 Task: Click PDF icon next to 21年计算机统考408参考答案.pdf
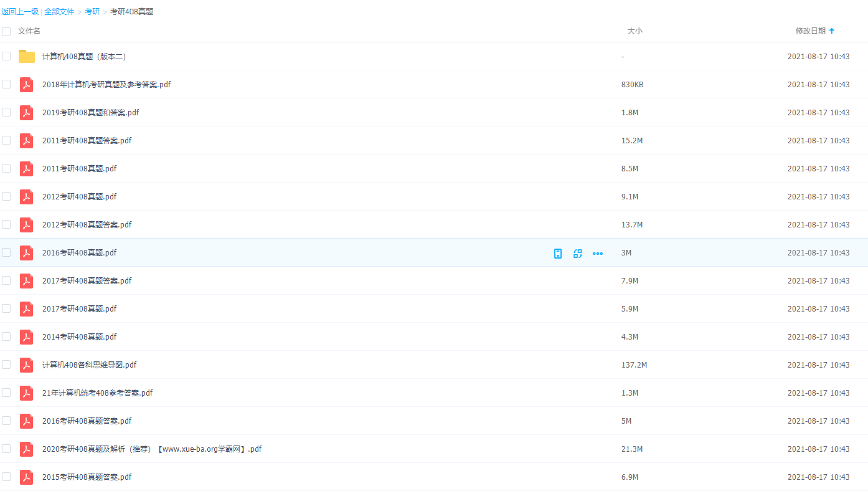pyautogui.click(x=26, y=393)
